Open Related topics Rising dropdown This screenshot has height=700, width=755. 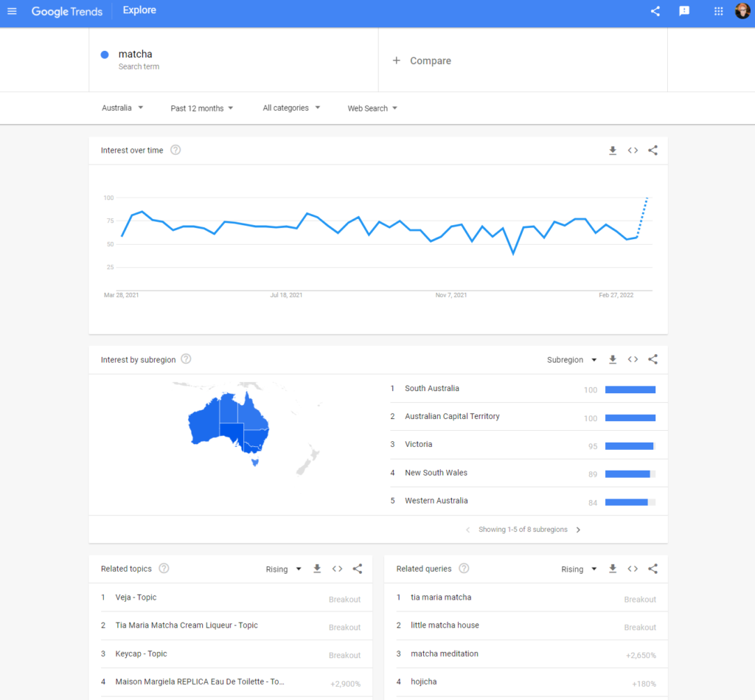click(x=283, y=569)
